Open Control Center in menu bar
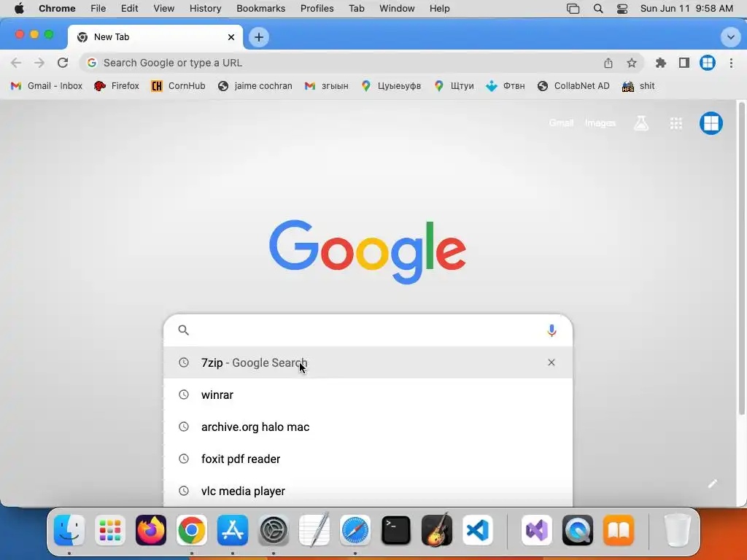Screen dimensions: 747x560 point(622,9)
